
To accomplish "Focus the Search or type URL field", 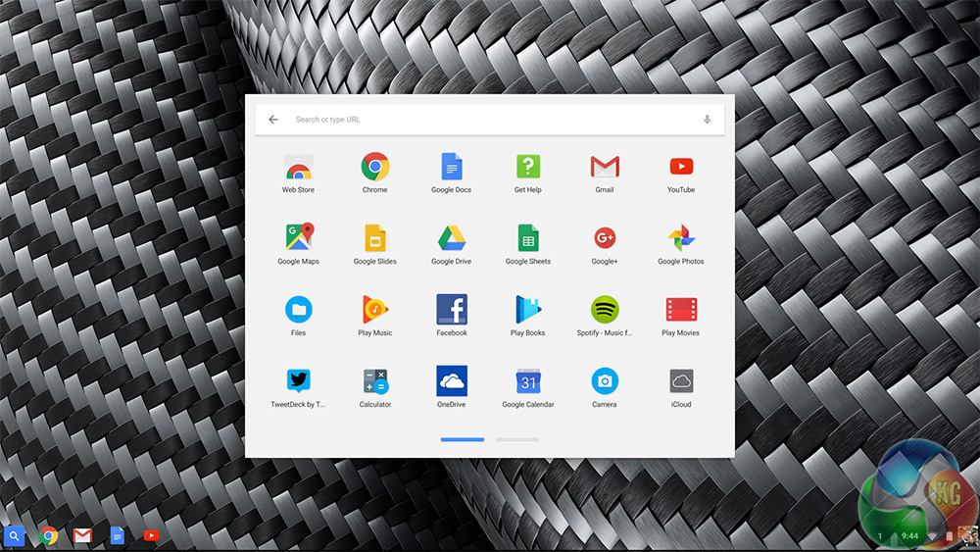I will pyautogui.click(x=490, y=120).
